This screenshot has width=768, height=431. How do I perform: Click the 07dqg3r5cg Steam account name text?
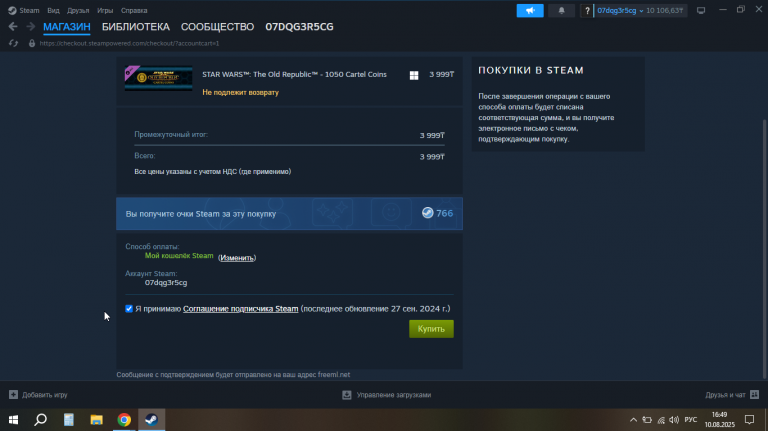(166, 283)
